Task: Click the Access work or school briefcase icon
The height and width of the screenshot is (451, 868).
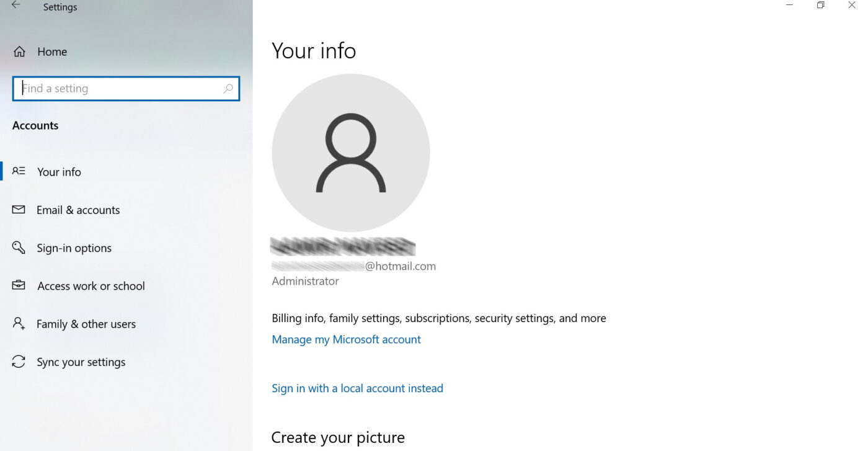Action: pyautogui.click(x=19, y=285)
